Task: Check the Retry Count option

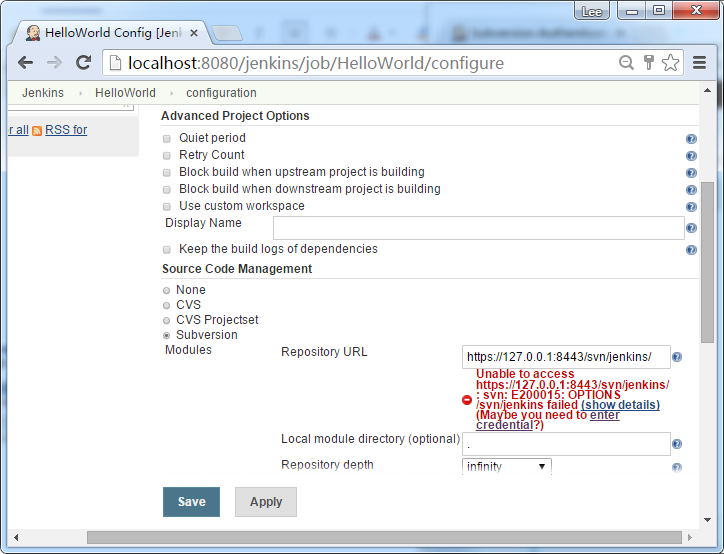Action: (x=167, y=155)
